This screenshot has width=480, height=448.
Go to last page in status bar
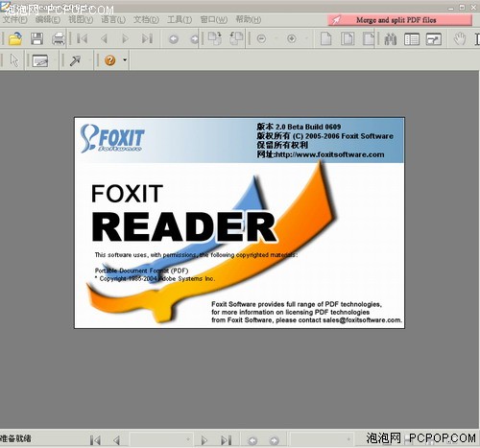point(226,440)
